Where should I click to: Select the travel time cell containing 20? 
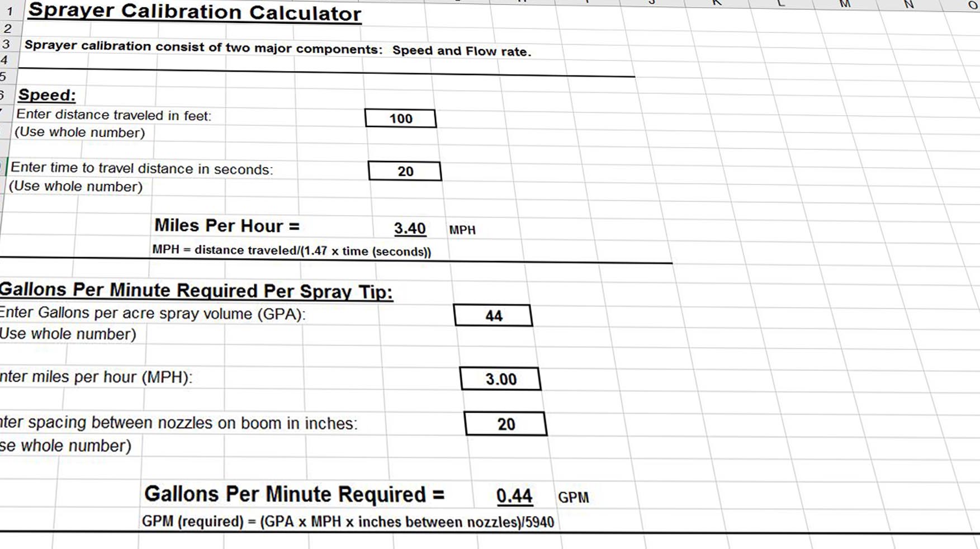pyautogui.click(x=405, y=171)
